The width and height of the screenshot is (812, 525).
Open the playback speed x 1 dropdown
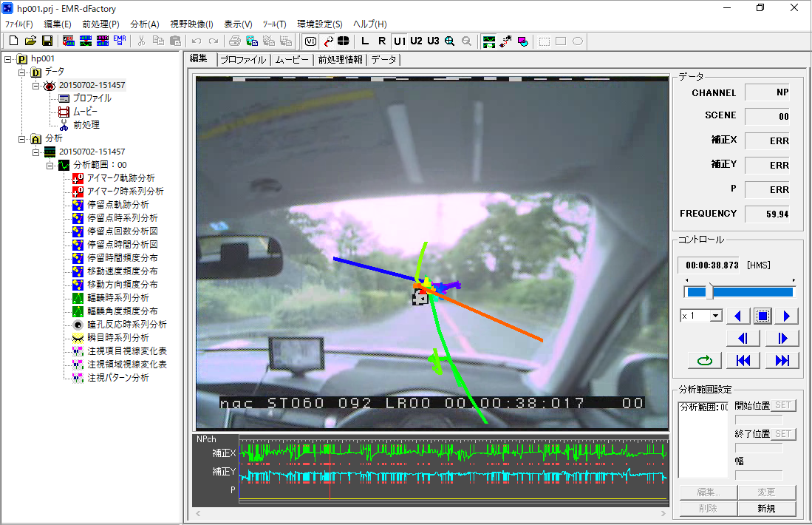pyautogui.click(x=714, y=316)
